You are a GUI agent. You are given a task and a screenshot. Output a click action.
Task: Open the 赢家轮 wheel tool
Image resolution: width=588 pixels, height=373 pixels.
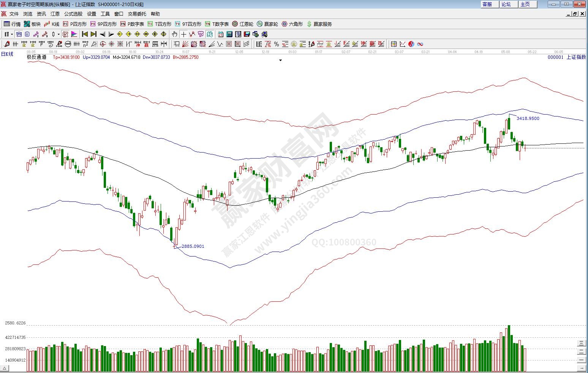267,24
